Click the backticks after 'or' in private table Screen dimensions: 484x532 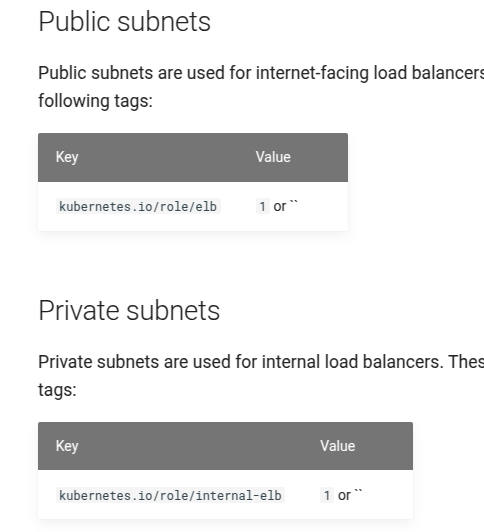359,492
